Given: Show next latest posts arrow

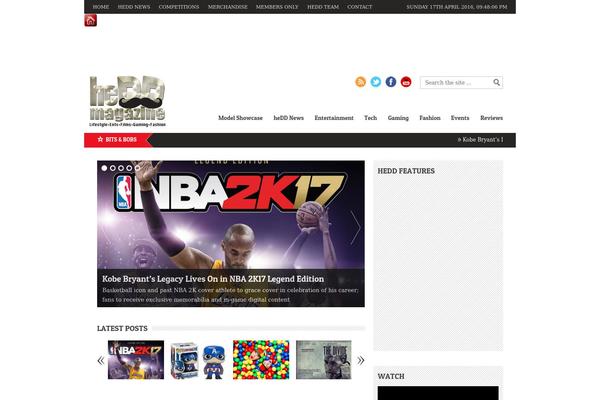Looking at the screenshot, I should (x=360, y=360).
